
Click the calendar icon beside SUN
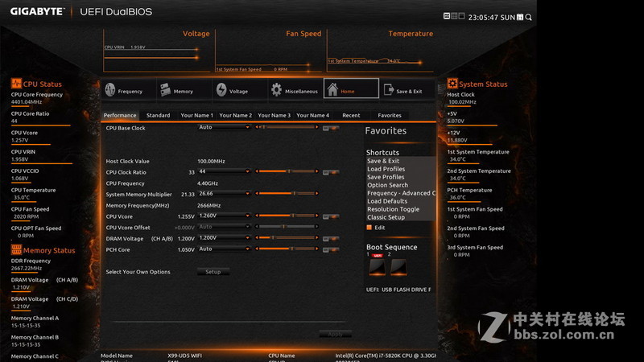[520, 17]
